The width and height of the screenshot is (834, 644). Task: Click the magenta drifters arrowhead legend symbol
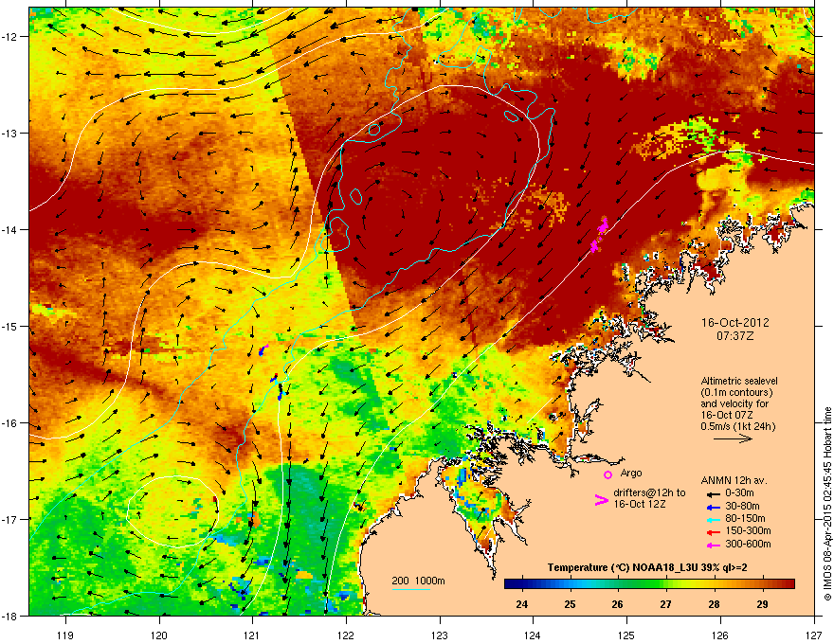(601, 500)
